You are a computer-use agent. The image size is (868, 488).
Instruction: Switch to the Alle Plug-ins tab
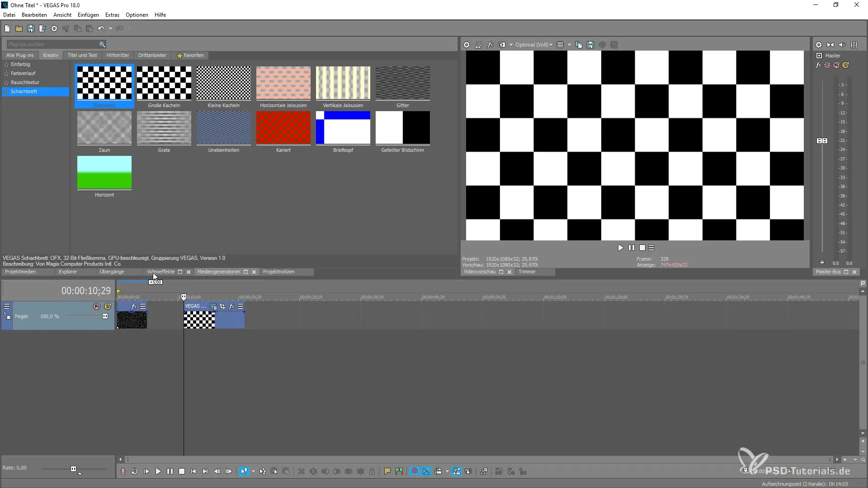20,55
